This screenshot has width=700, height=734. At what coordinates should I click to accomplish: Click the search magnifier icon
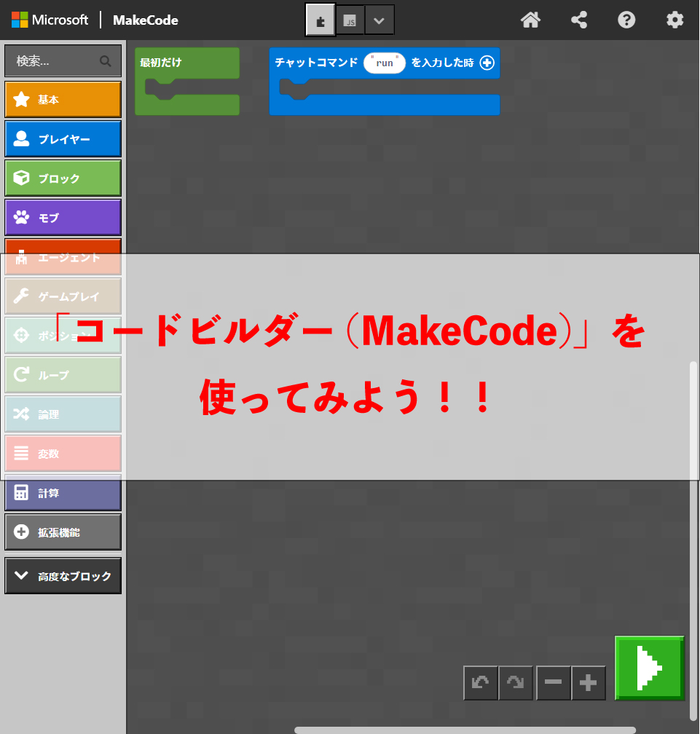(106, 61)
